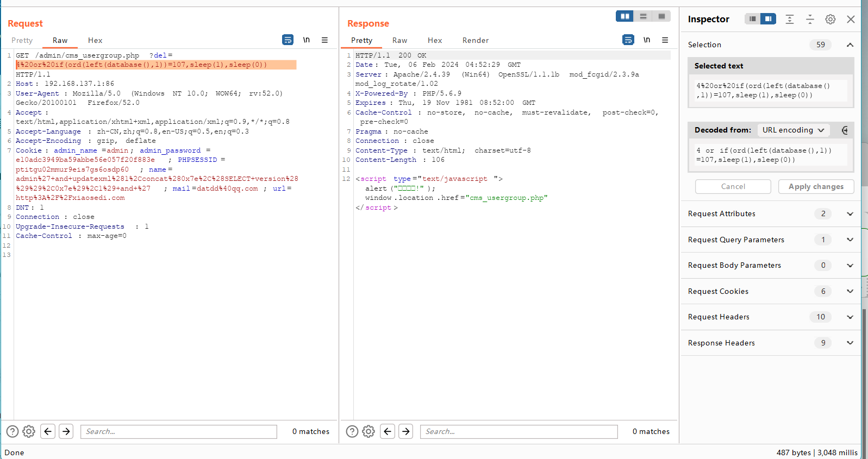Go to previous match in Response search
This screenshot has height=459, width=868.
point(388,431)
